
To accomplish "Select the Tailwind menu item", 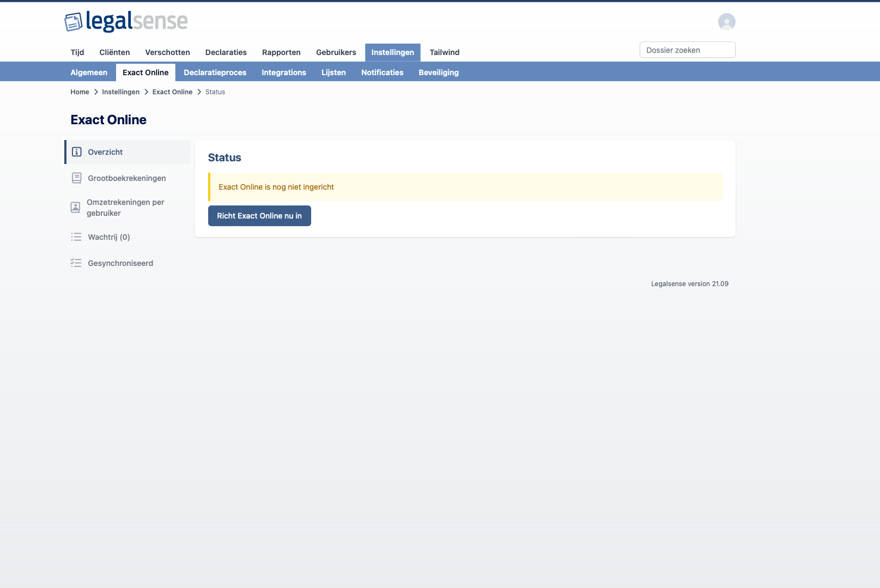I will pos(444,52).
